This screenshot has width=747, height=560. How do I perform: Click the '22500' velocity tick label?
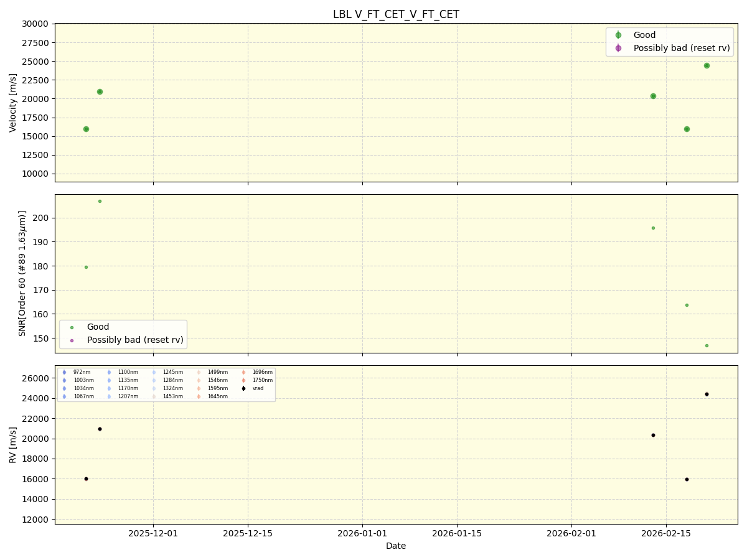35,80
